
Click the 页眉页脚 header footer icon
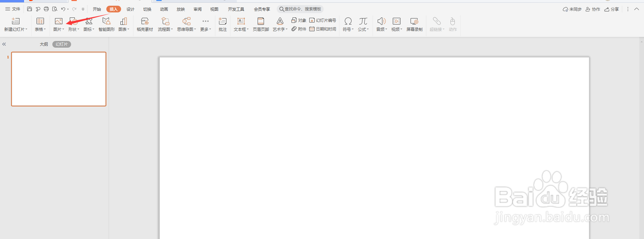pyautogui.click(x=261, y=21)
